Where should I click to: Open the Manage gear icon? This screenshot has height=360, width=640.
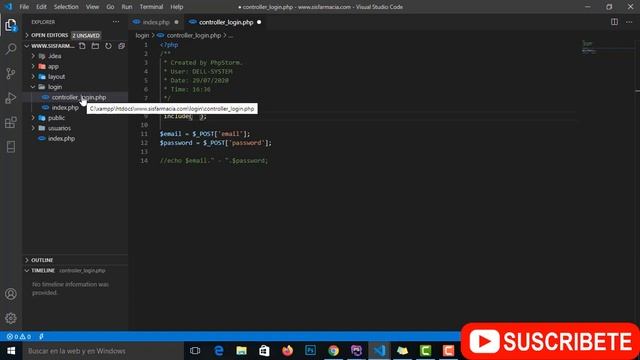[11, 318]
